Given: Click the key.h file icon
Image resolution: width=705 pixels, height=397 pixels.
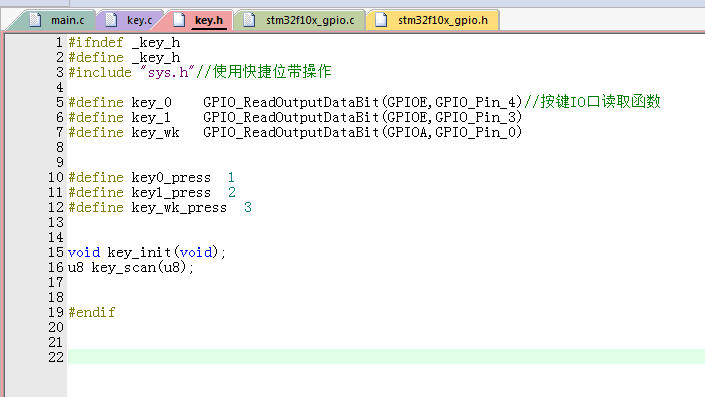Looking at the screenshot, I should coord(179,20).
